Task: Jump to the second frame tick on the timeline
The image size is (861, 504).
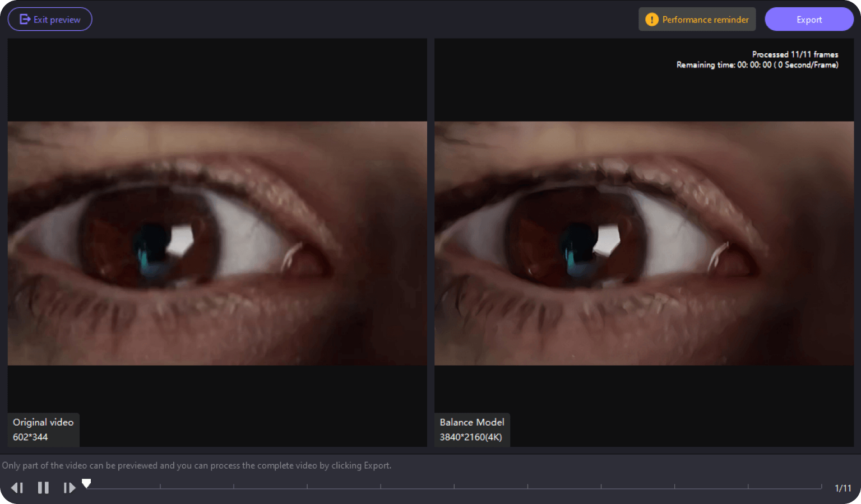Action: [x=160, y=487]
